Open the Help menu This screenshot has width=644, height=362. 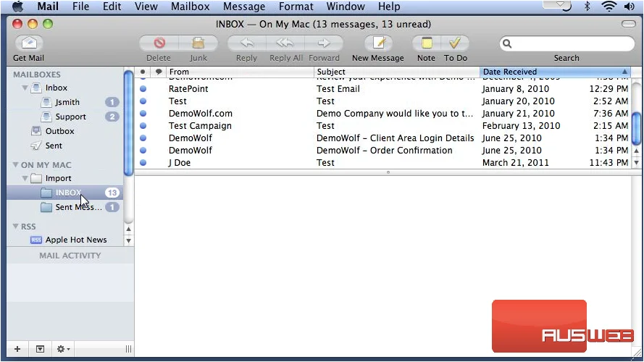click(x=389, y=7)
